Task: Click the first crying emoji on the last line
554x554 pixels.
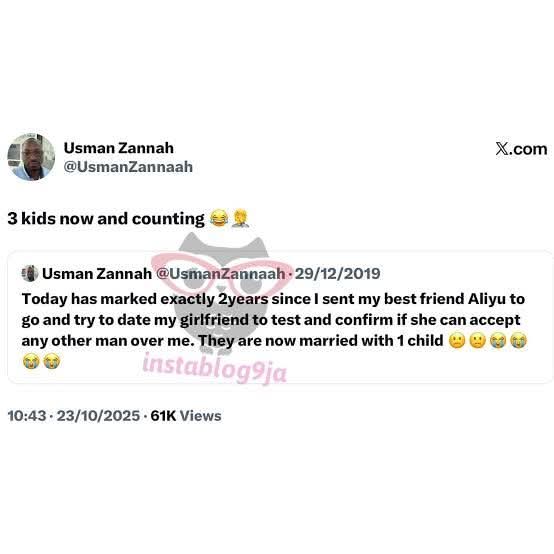Action: (31, 361)
